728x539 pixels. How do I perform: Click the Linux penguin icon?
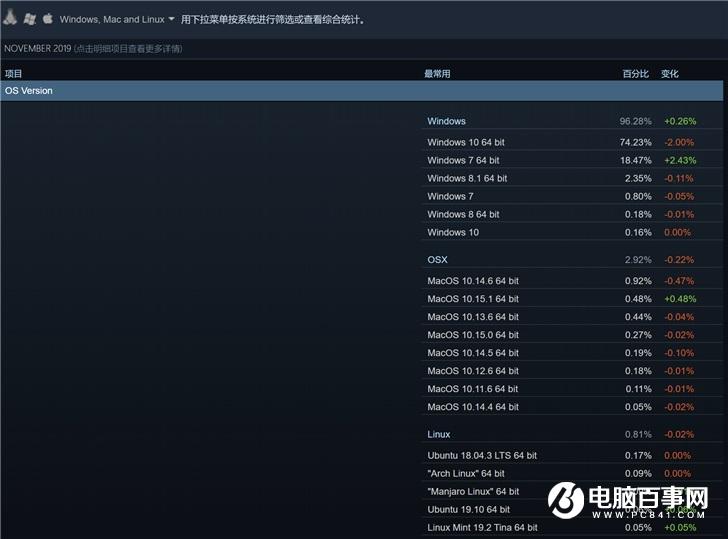click(10, 18)
